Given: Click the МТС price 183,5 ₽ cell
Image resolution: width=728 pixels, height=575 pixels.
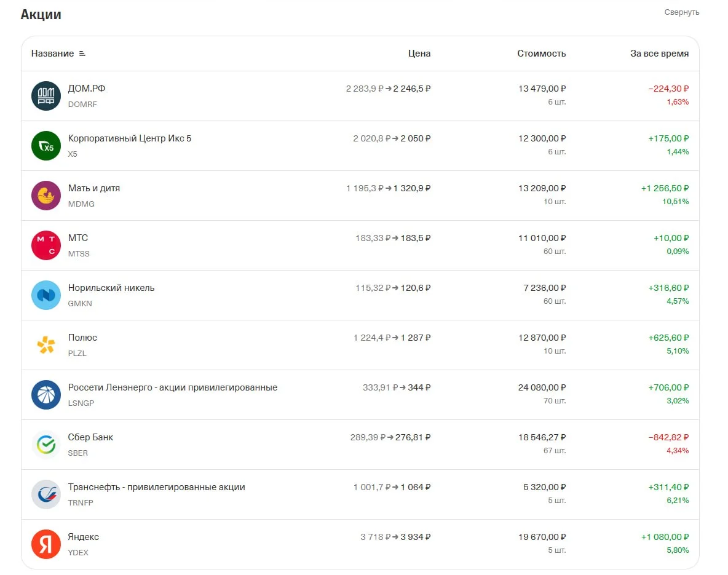Looking at the screenshot, I should click(416, 238).
